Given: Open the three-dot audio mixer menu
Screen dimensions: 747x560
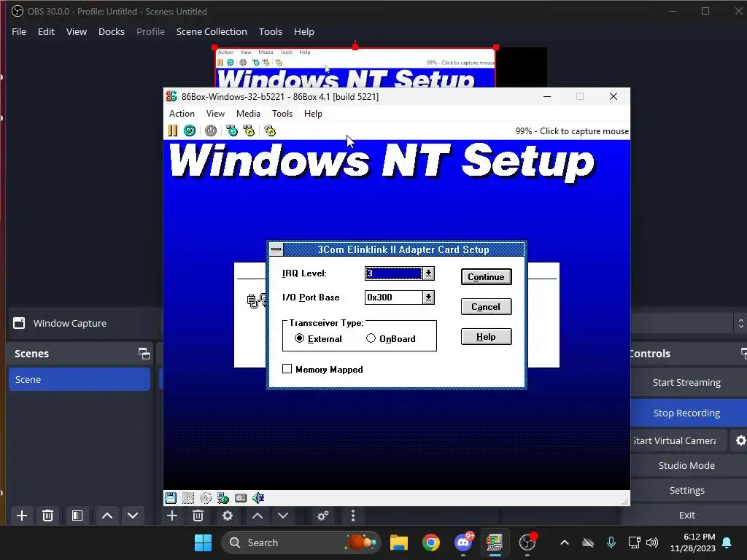Looking at the screenshot, I should pyautogui.click(x=352, y=516).
